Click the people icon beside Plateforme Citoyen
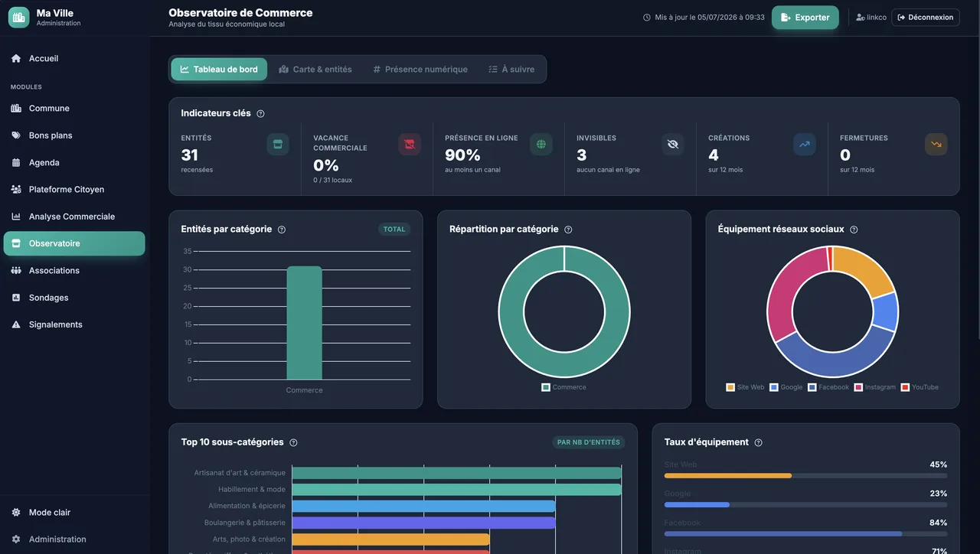The height and width of the screenshot is (554, 980). [x=16, y=189]
